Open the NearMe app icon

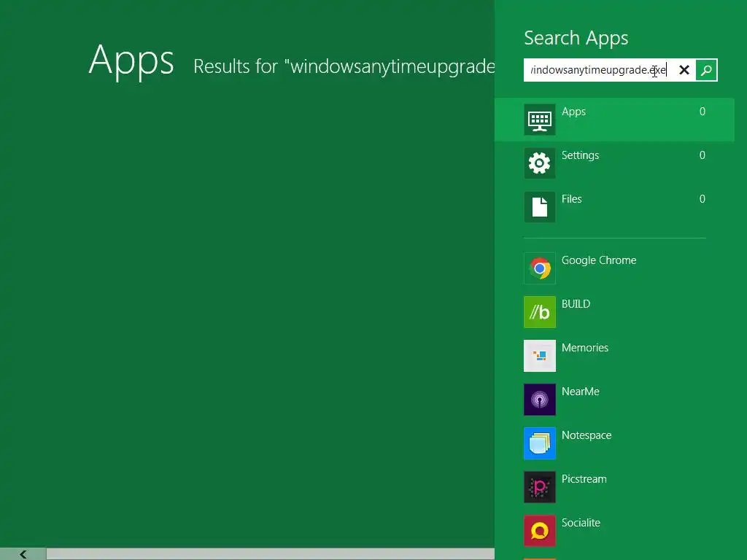pyautogui.click(x=540, y=400)
